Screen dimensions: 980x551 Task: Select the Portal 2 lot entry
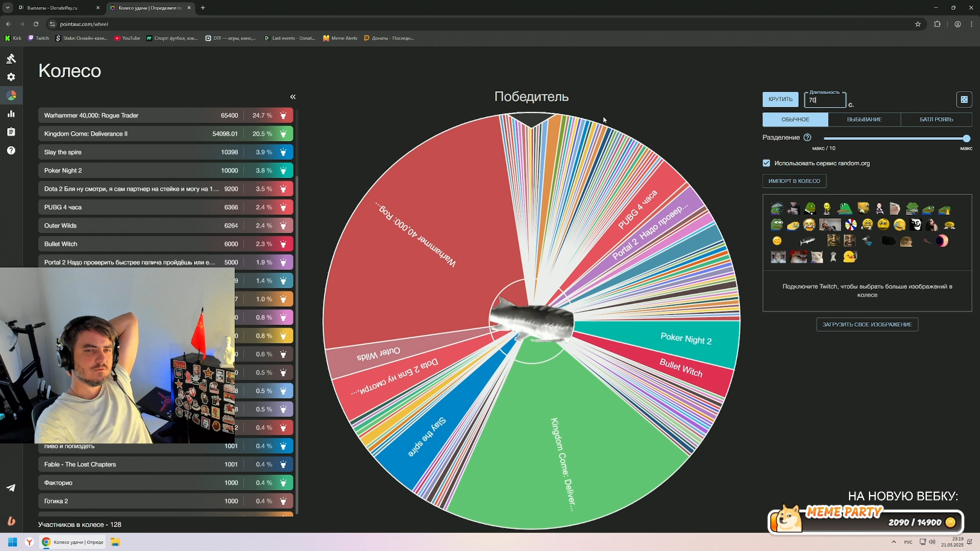tap(165, 262)
